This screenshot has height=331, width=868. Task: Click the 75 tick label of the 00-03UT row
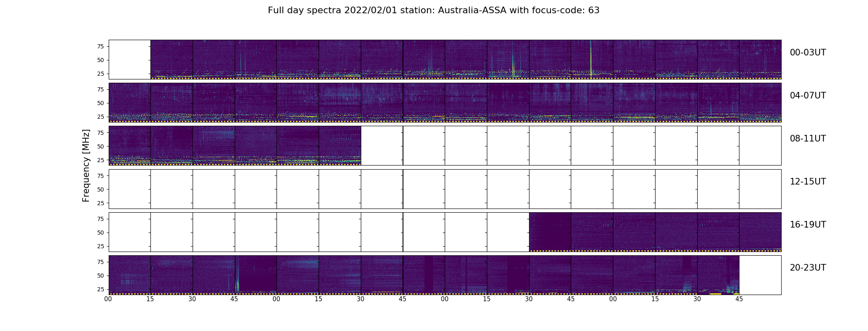[100, 46]
